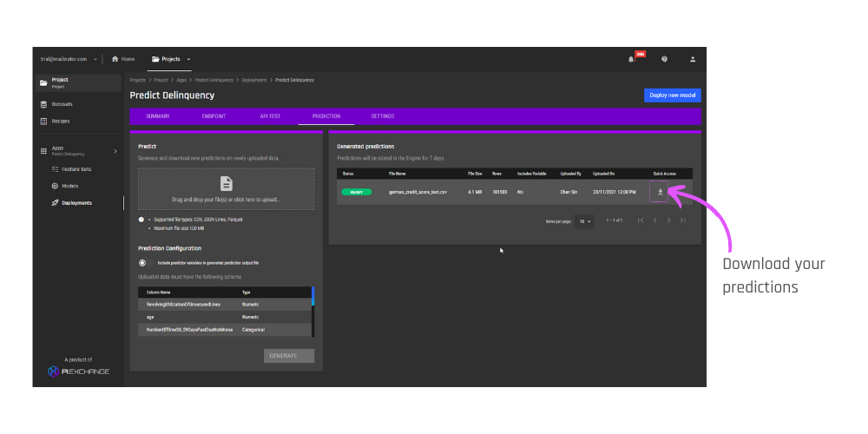Click NumberOfTime30_59DaysPastDueNotWorse schema row
Viewport: 868px width, 434px height.
pyautogui.click(x=224, y=330)
